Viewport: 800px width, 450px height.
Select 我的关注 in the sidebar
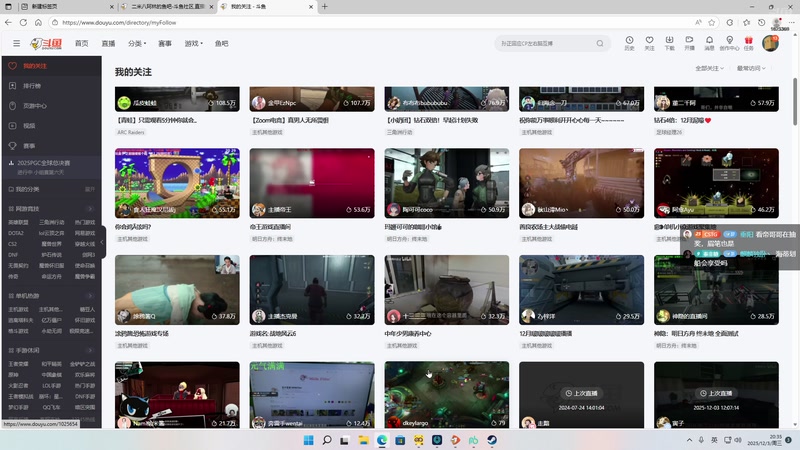[52, 66]
